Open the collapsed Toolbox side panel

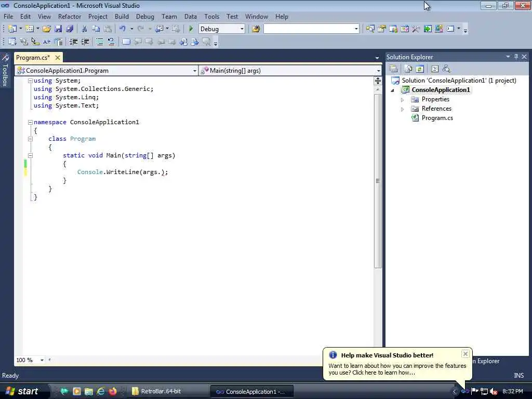click(5, 70)
